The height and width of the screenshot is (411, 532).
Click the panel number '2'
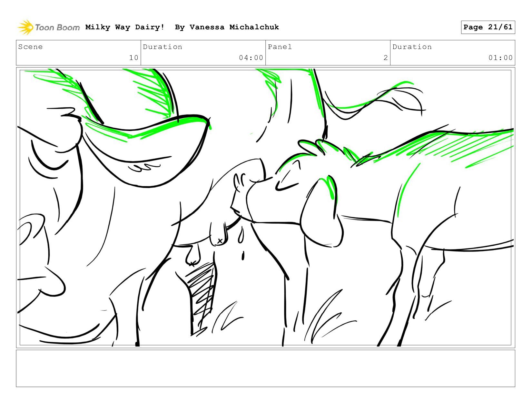pyautogui.click(x=386, y=58)
